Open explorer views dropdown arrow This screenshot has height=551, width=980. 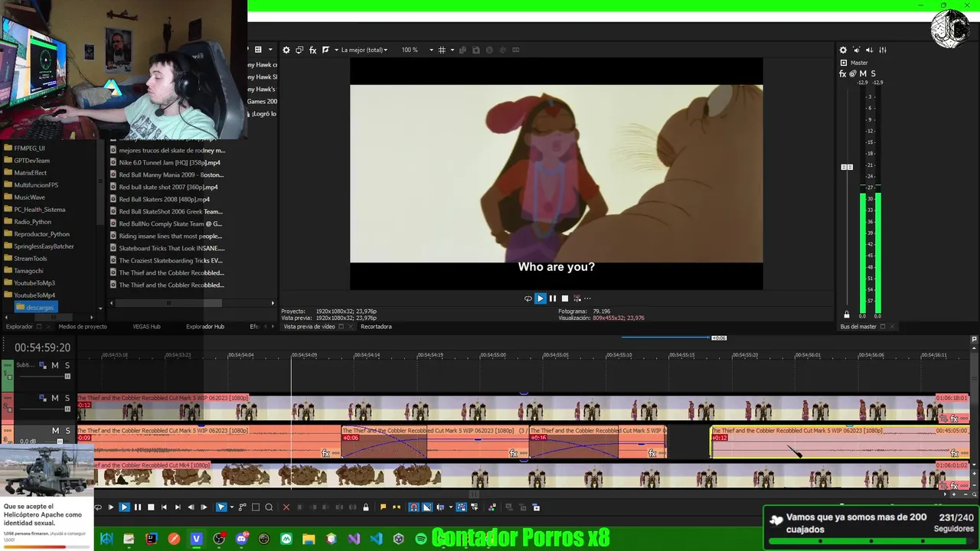270,50
